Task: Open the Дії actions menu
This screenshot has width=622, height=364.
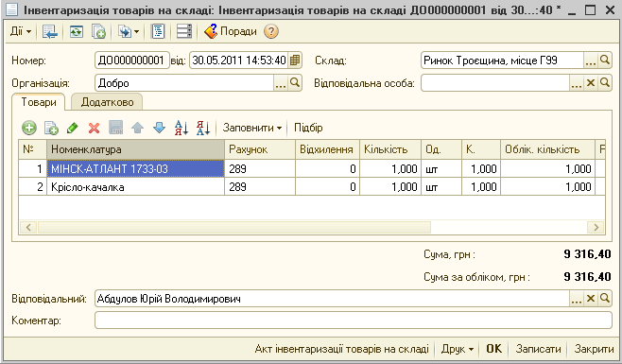Action: point(21,31)
